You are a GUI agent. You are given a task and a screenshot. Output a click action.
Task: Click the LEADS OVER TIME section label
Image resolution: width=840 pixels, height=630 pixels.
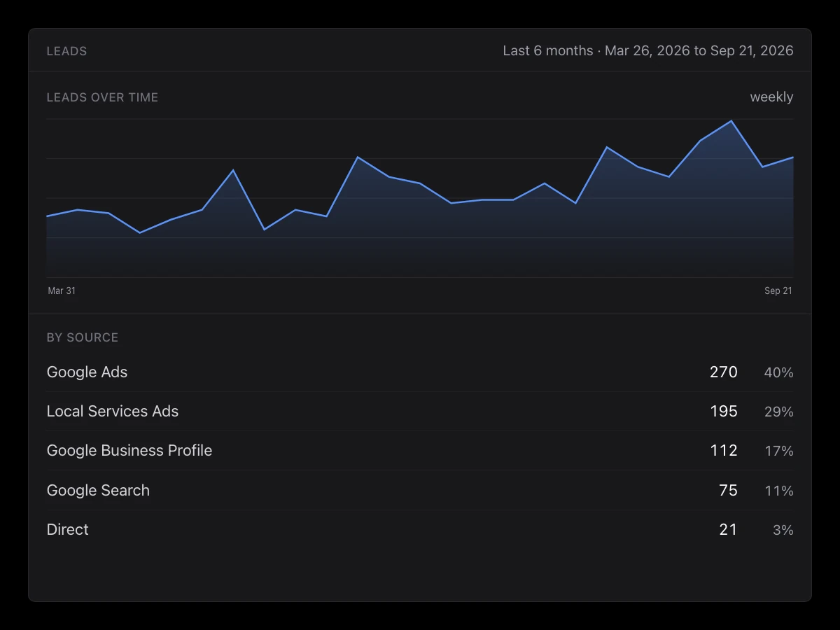tap(102, 97)
